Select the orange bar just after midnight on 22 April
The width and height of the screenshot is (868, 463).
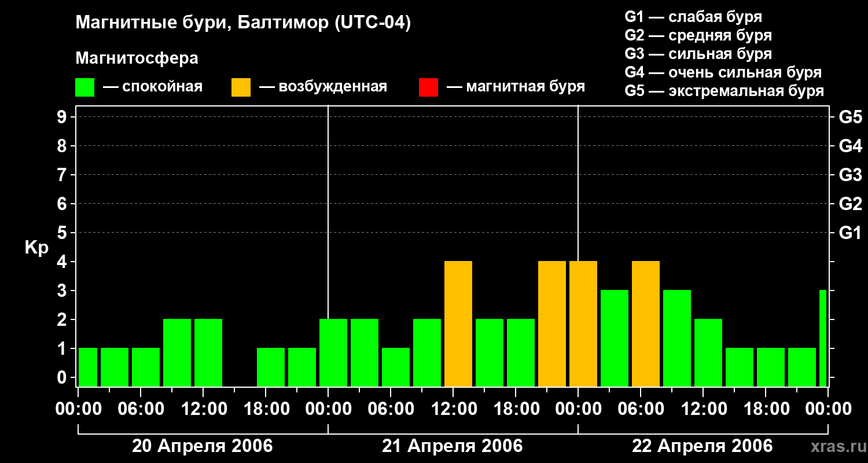583,324
